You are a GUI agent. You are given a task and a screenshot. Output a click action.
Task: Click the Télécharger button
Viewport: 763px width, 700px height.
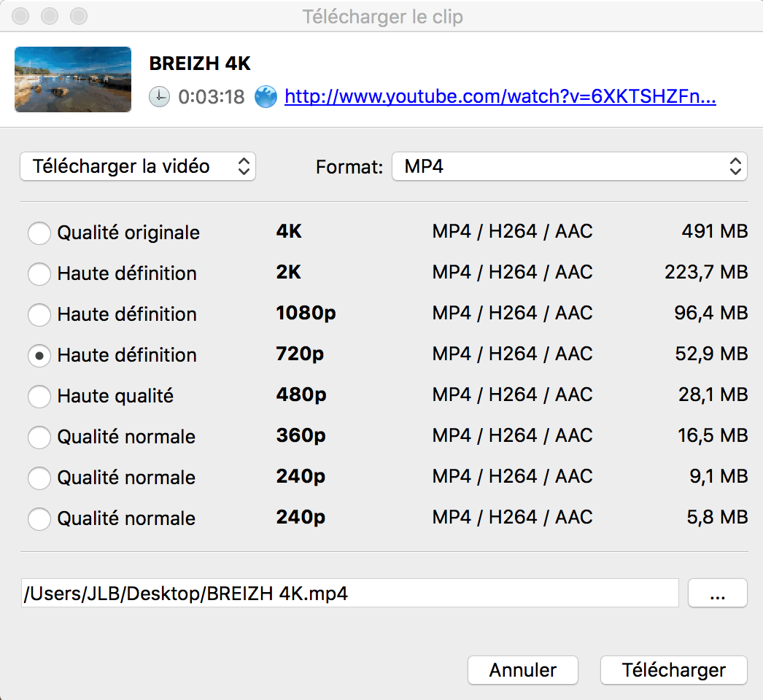673,670
